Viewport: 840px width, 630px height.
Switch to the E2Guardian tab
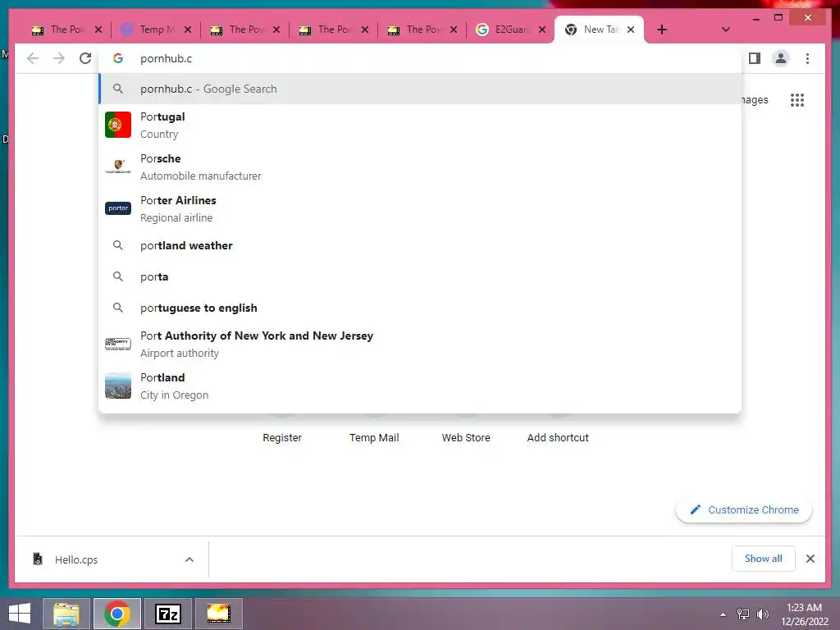(509, 30)
